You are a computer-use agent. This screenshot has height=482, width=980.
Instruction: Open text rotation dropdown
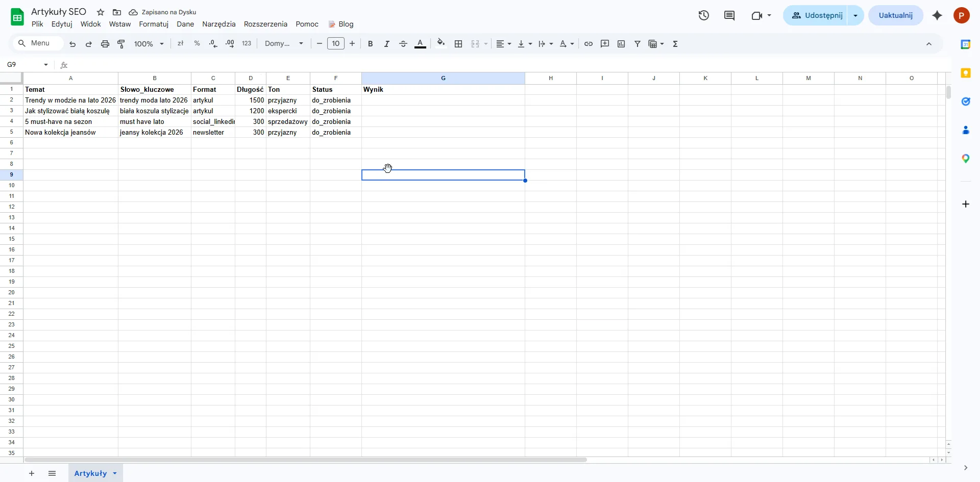[x=567, y=44]
